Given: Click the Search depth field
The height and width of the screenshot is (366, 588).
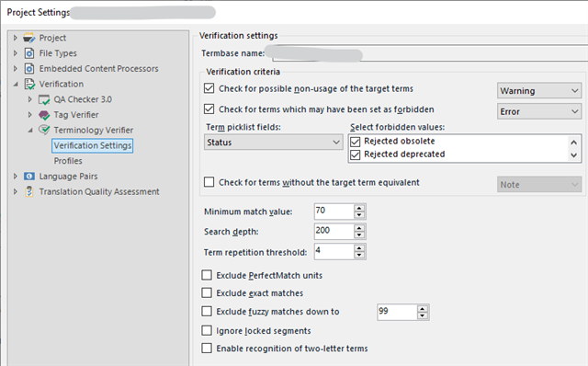Looking at the screenshot, I should [334, 231].
